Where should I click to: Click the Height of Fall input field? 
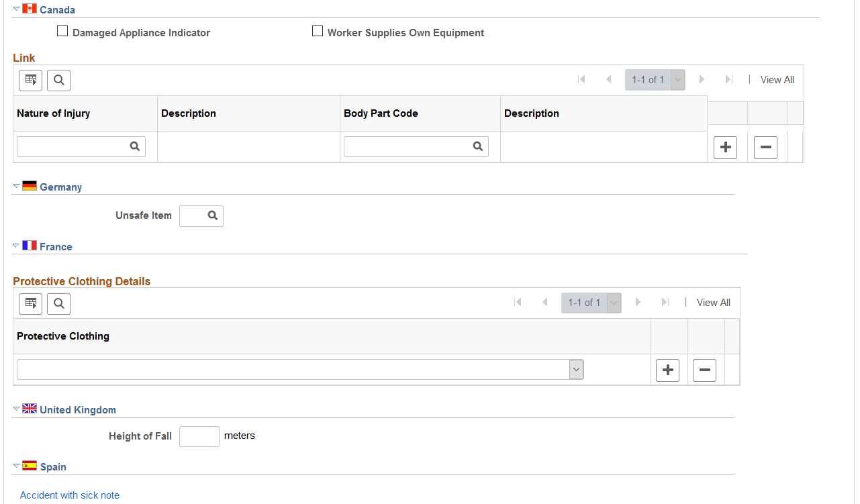tap(199, 436)
